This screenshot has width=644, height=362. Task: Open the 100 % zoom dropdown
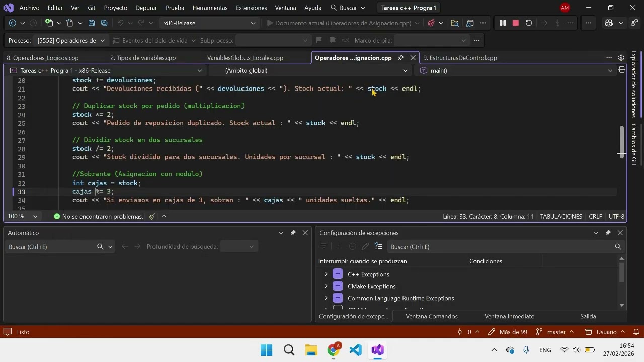tap(22, 216)
